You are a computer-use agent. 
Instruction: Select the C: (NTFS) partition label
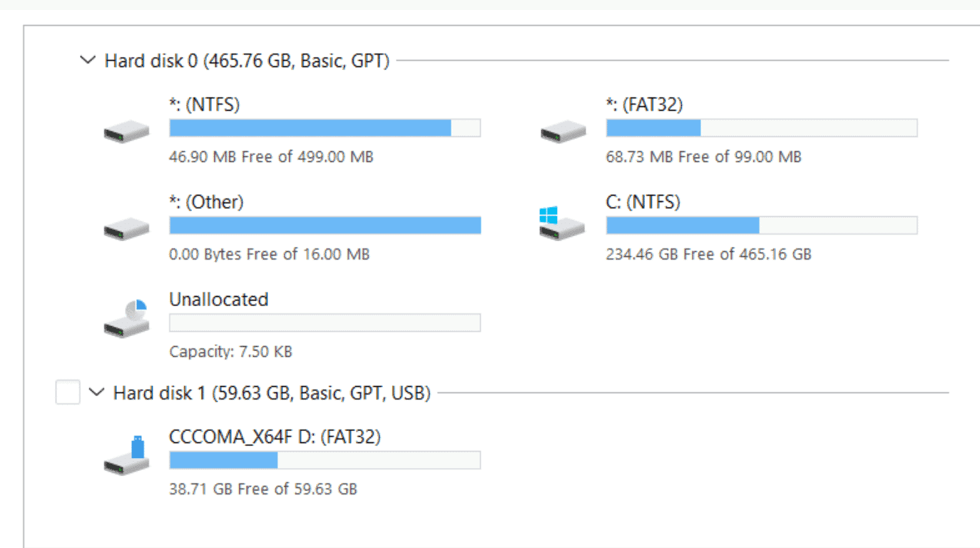pos(643,202)
